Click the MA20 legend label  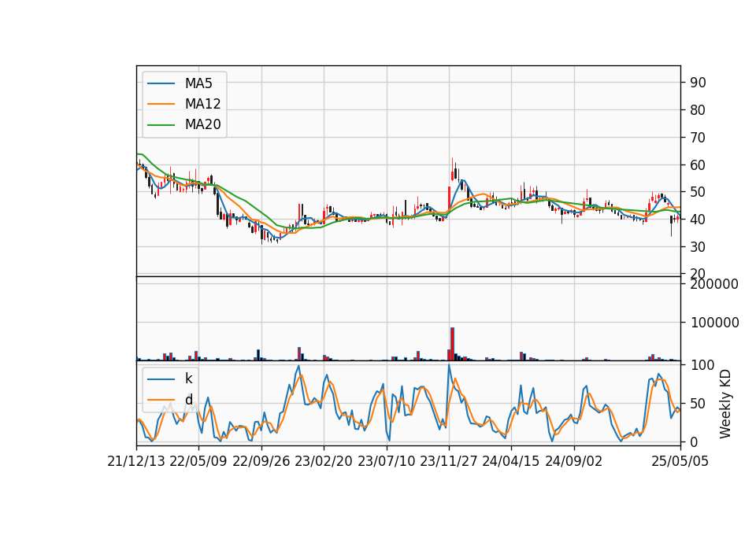(202, 125)
